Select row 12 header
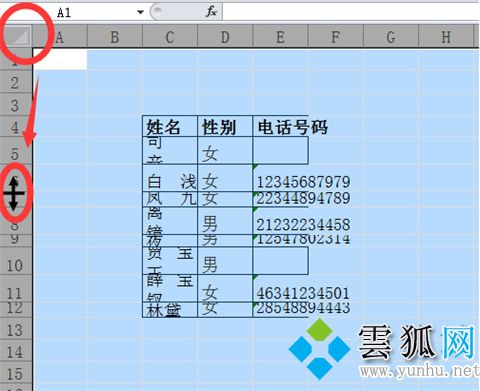This screenshot has height=391, width=480. (x=16, y=310)
